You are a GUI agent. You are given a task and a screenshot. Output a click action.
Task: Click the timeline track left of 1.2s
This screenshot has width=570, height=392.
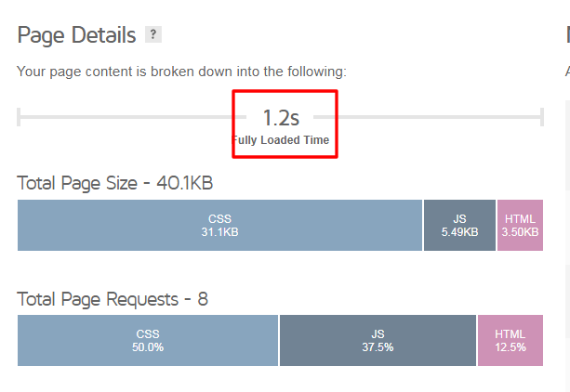coord(126,117)
